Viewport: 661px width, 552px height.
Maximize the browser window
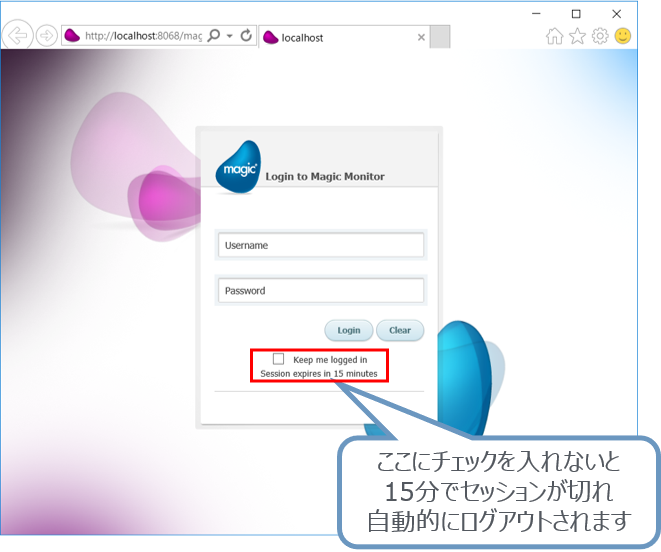(576, 13)
